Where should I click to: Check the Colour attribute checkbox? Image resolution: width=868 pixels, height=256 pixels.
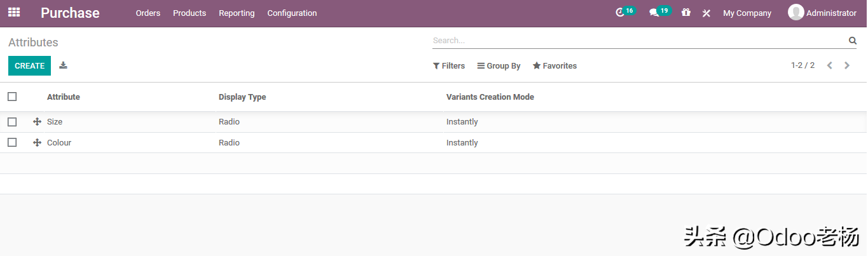(x=12, y=143)
